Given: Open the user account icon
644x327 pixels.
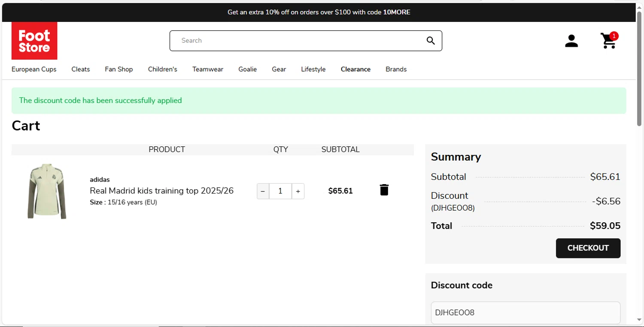Looking at the screenshot, I should click(571, 41).
